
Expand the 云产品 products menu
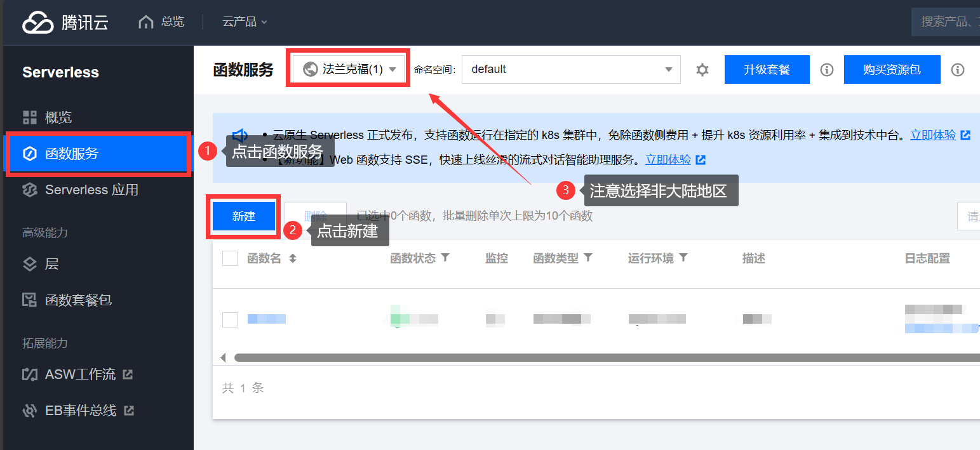tap(245, 22)
